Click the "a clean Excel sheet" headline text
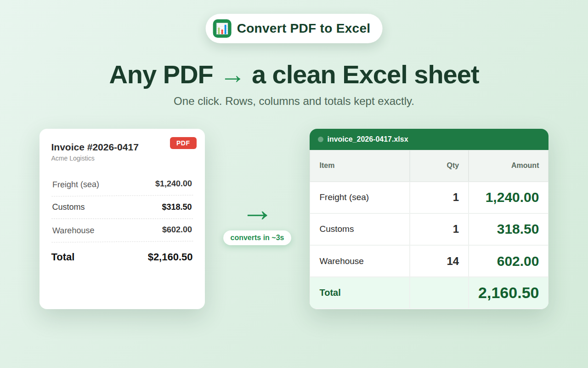 [365, 75]
